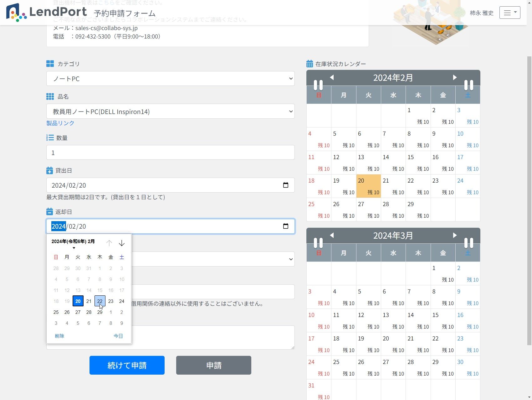
Task: Go to next month on 2024年3月 calendar
Action: 455,235
